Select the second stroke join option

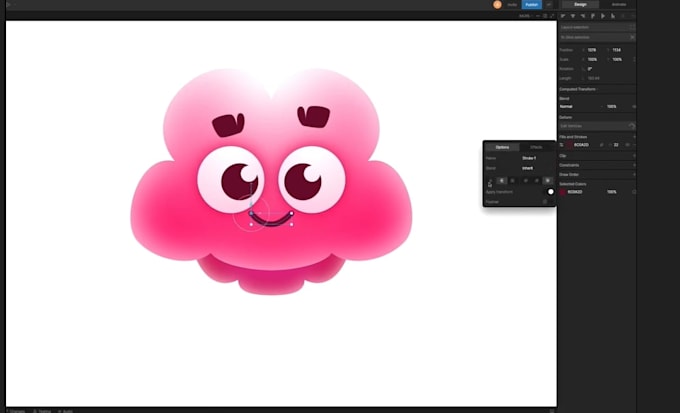(537, 180)
